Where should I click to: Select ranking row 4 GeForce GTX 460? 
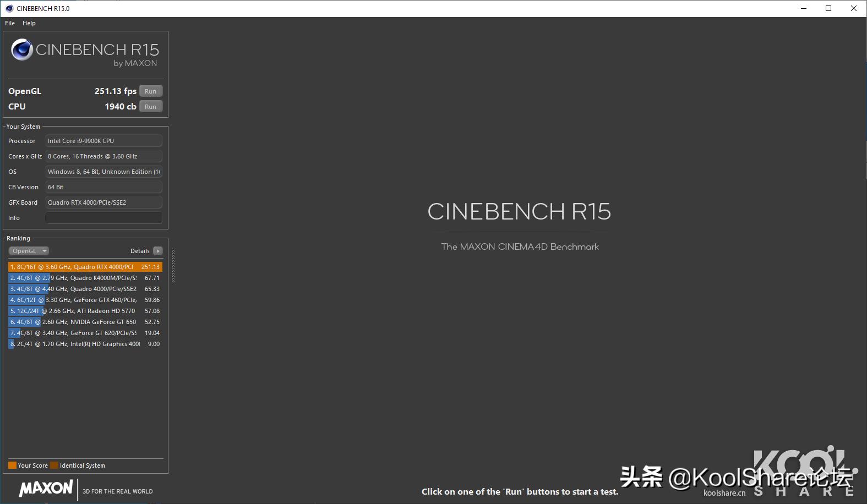click(85, 300)
